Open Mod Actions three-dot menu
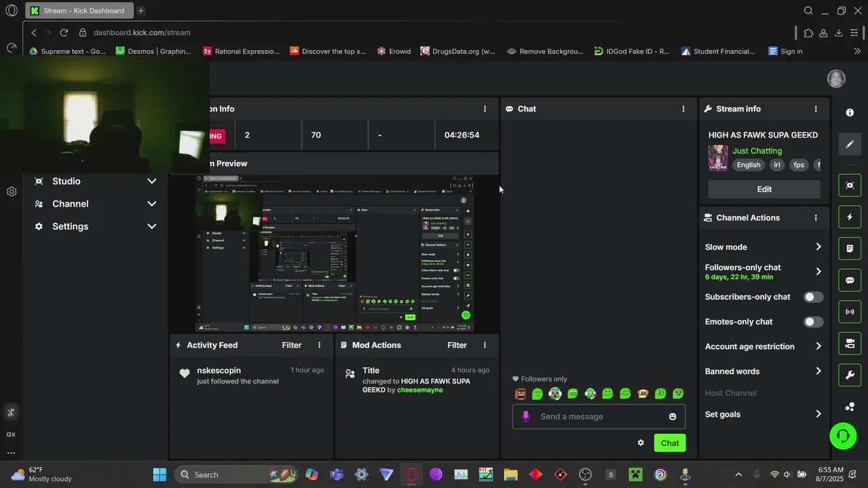 pos(485,345)
